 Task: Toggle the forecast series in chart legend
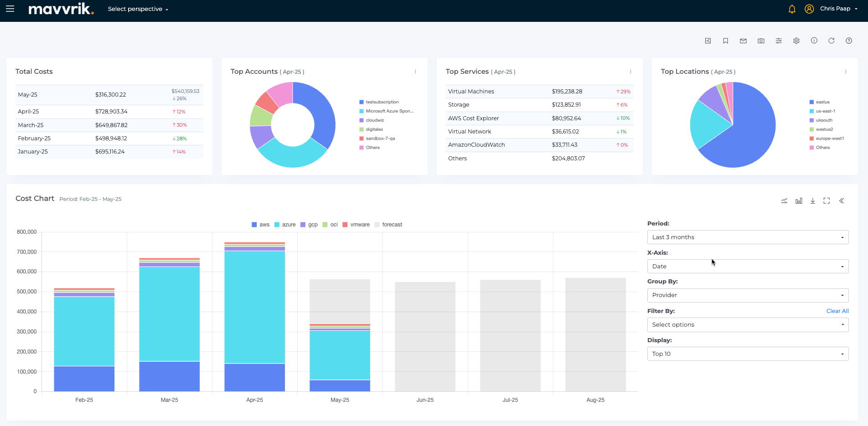[x=388, y=225]
